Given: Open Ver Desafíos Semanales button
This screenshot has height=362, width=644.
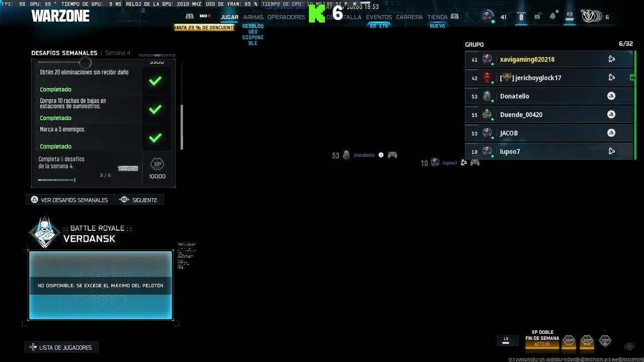Looking at the screenshot, I should [x=69, y=200].
